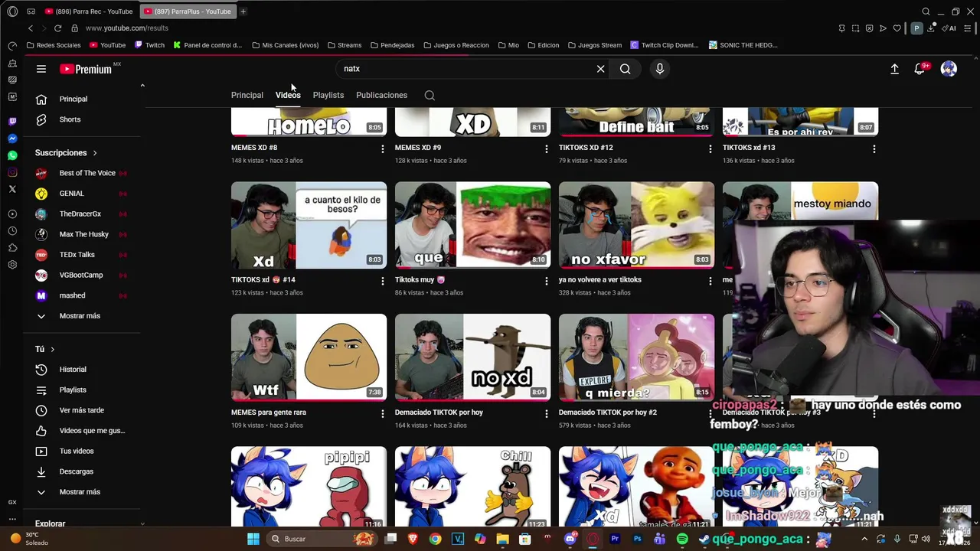The image size is (980, 551).
Task: Open TIKTOKS xd #14 thumbnail
Action: pyautogui.click(x=309, y=225)
